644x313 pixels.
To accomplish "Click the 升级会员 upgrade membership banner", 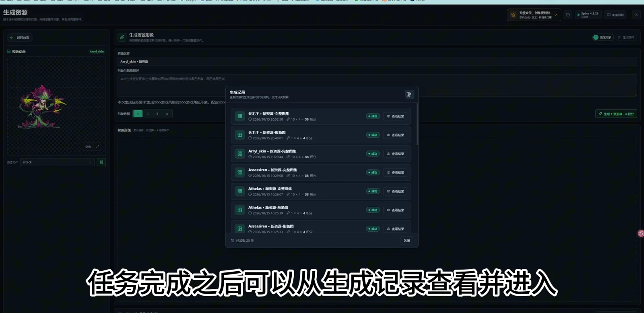I will 534,15.
